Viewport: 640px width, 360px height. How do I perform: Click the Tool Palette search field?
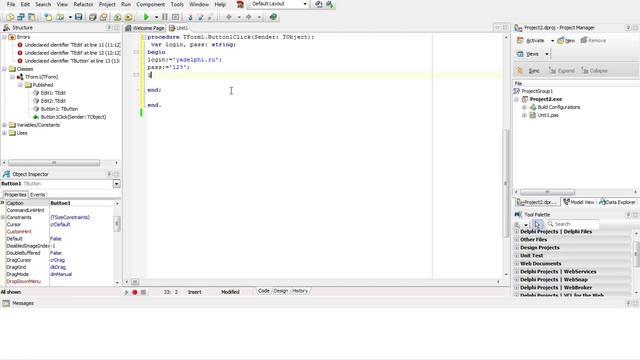click(x=573, y=224)
